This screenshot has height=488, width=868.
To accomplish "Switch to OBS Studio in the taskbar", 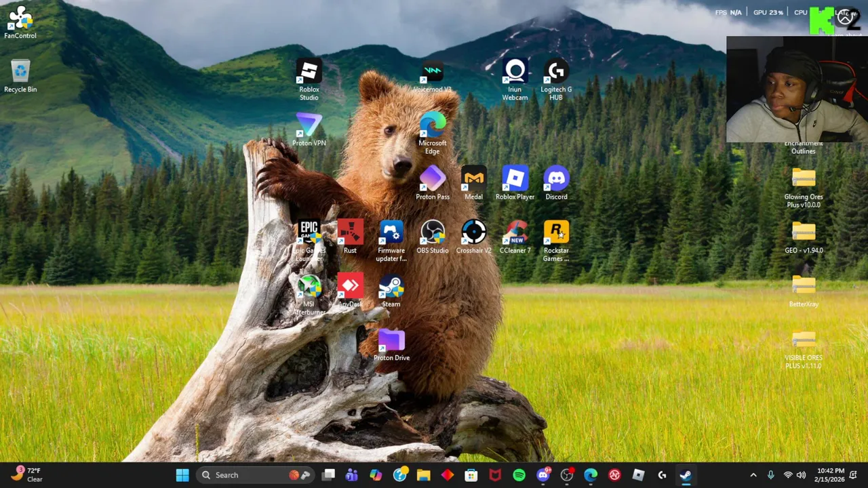I will click(x=567, y=475).
